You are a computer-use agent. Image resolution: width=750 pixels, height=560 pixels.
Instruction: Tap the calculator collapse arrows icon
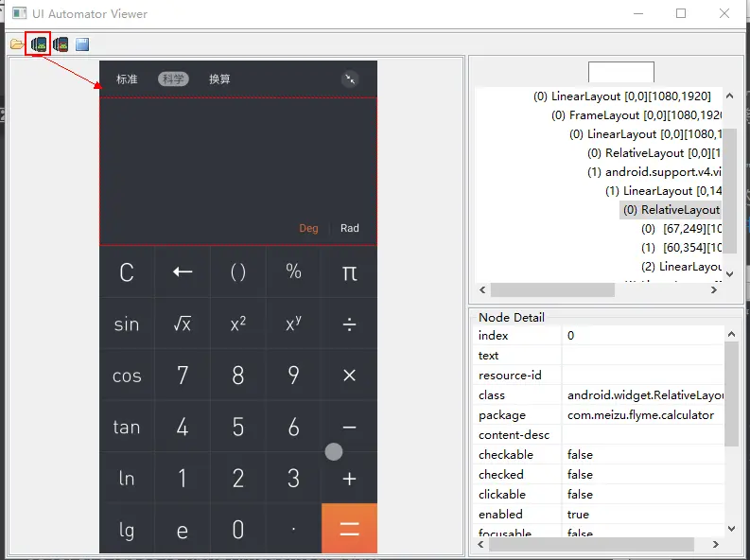point(350,79)
